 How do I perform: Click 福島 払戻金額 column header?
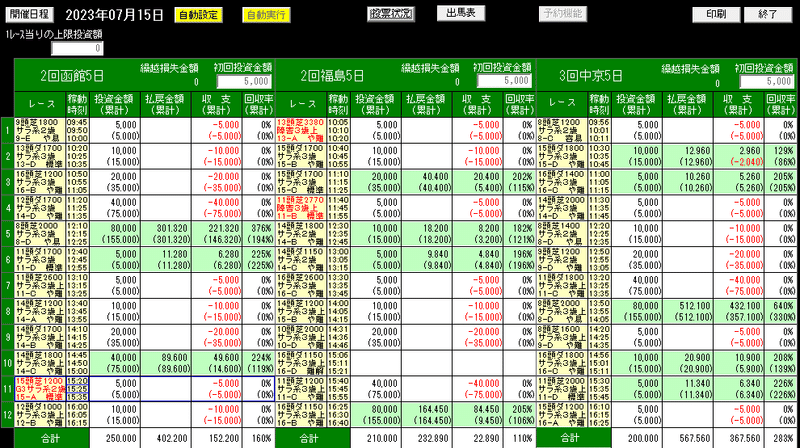(427, 105)
